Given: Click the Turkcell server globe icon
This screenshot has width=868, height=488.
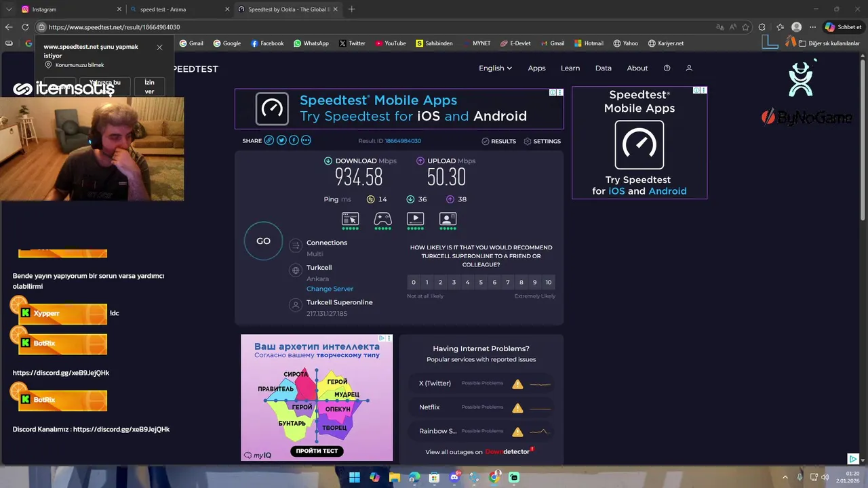Looking at the screenshot, I should pos(295,270).
